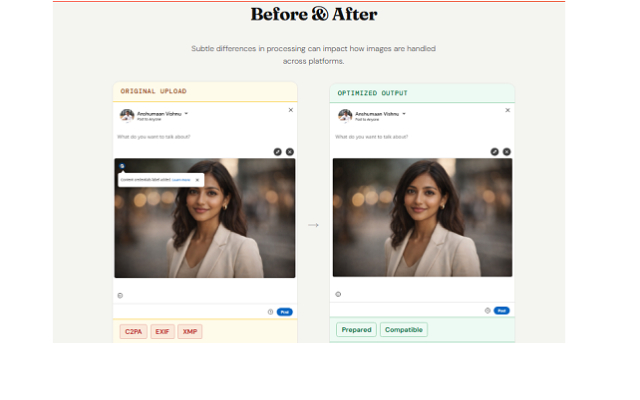Open the Learn more link in tooltip

(x=181, y=180)
